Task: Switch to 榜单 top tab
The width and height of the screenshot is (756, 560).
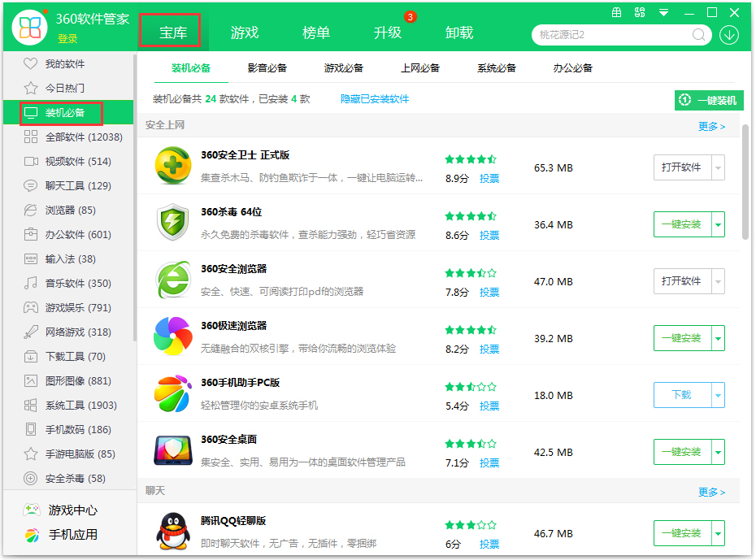Action: 315,32
